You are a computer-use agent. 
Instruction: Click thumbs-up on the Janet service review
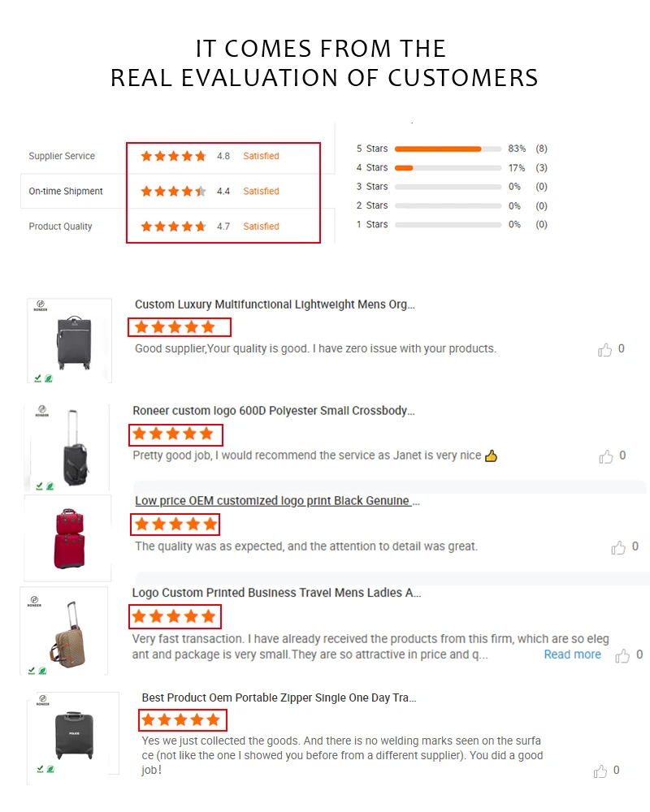[605, 456]
